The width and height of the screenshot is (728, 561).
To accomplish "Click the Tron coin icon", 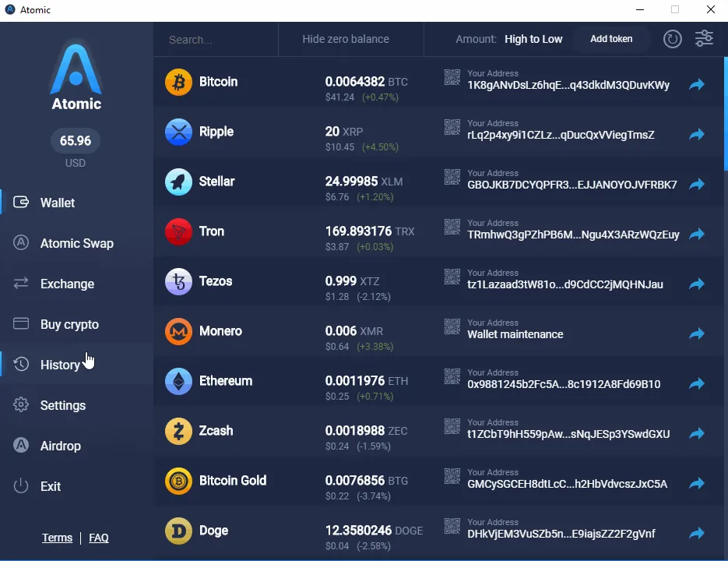I will pos(178,231).
